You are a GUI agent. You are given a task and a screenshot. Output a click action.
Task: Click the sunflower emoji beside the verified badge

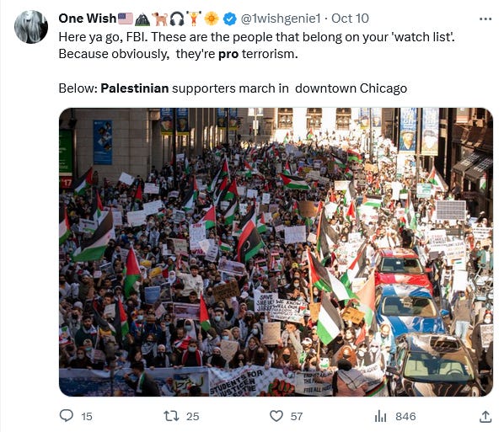[212, 19]
